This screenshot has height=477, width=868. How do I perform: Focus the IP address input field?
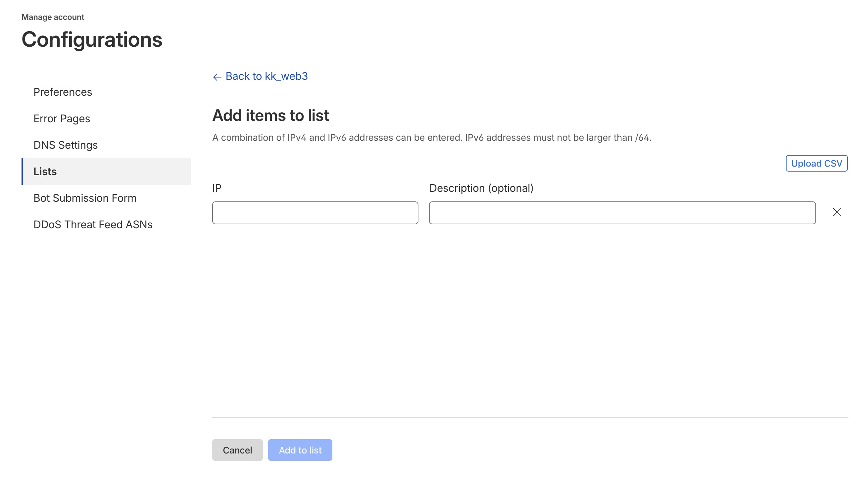pos(315,213)
